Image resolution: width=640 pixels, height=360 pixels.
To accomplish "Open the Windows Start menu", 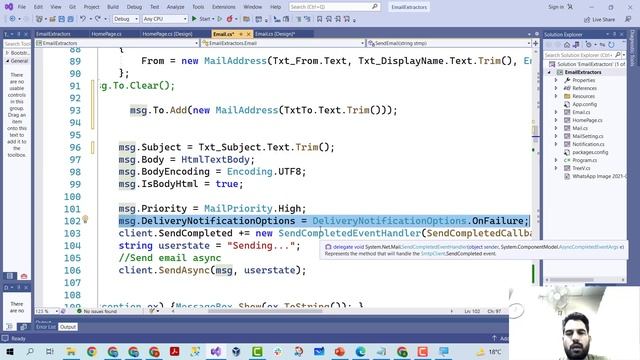I will (x=10, y=351).
